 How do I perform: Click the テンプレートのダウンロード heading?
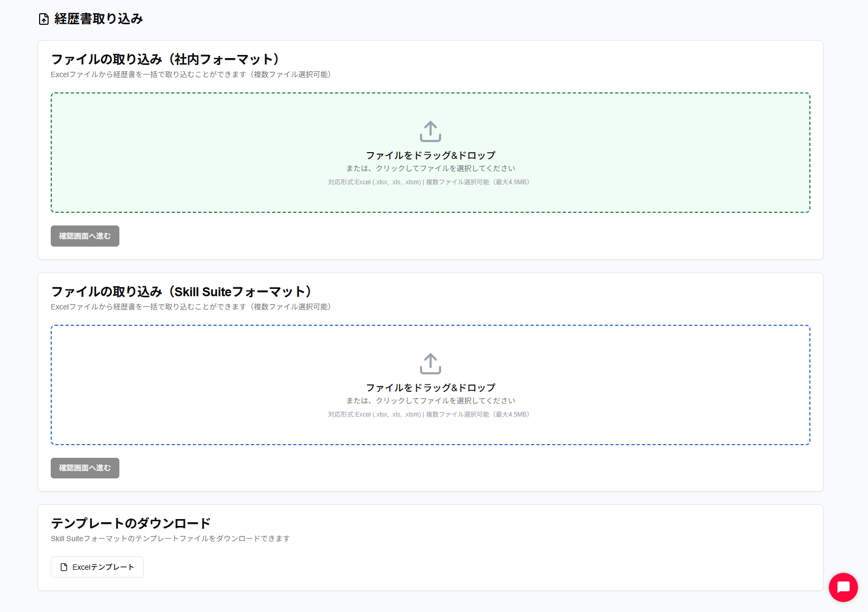pos(131,523)
